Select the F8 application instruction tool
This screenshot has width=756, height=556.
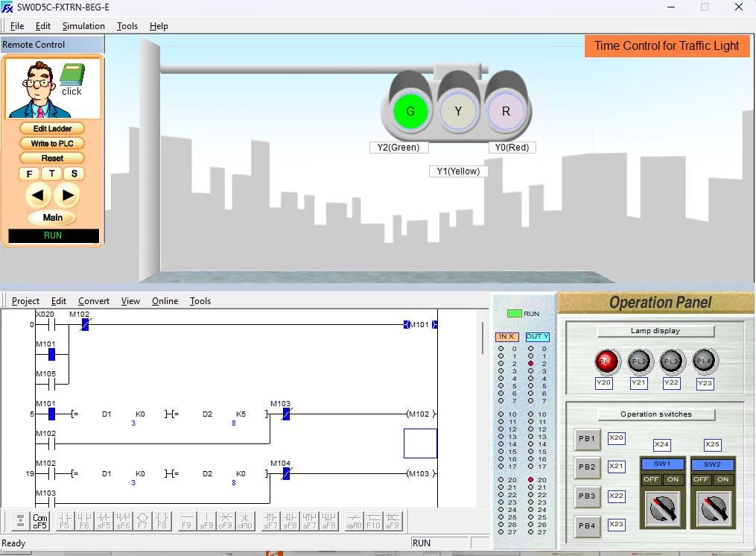[x=162, y=520]
